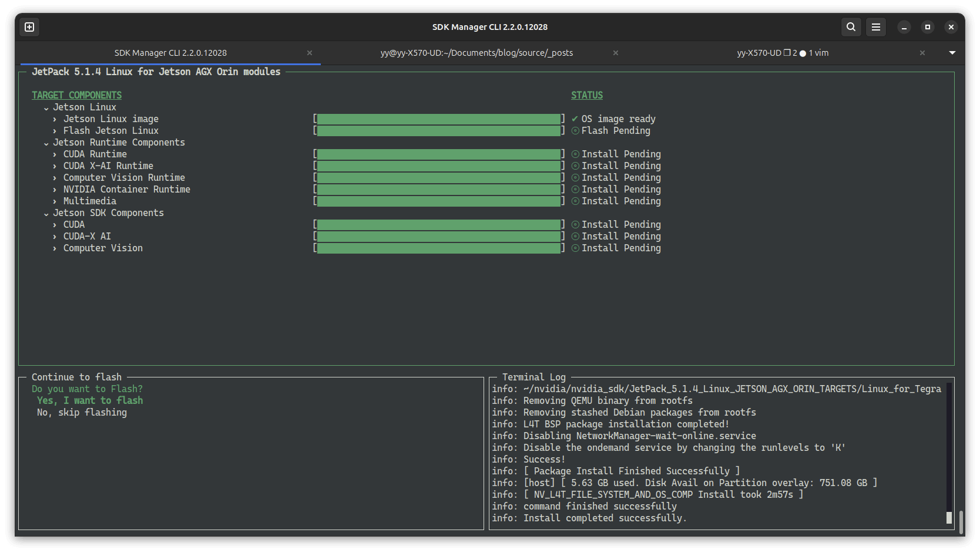Close the blog source _posts tab
The height and width of the screenshot is (553, 980).
[x=616, y=53]
